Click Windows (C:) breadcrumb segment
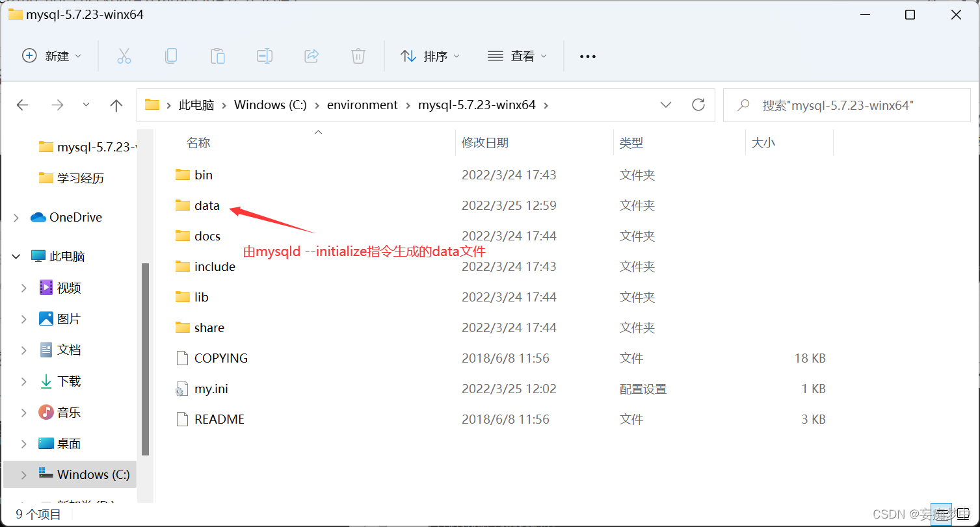980x527 pixels. click(x=270, y=105)
